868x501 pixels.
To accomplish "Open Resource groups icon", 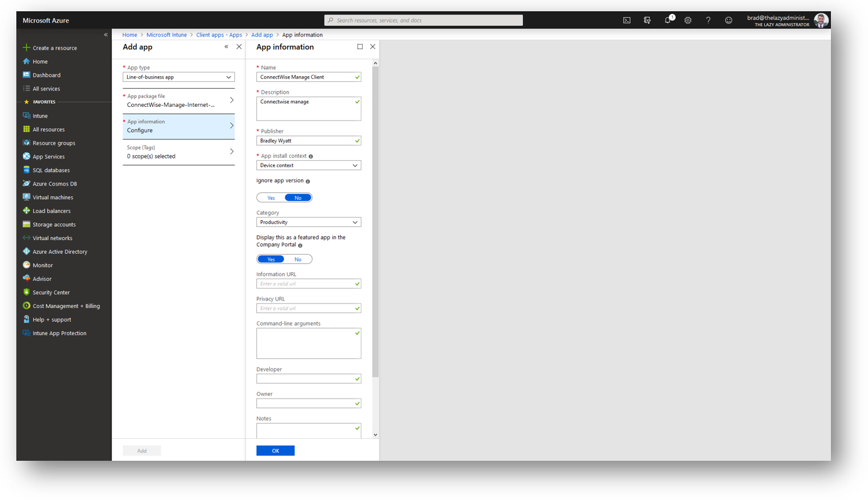I will click(x=26, y=143).
